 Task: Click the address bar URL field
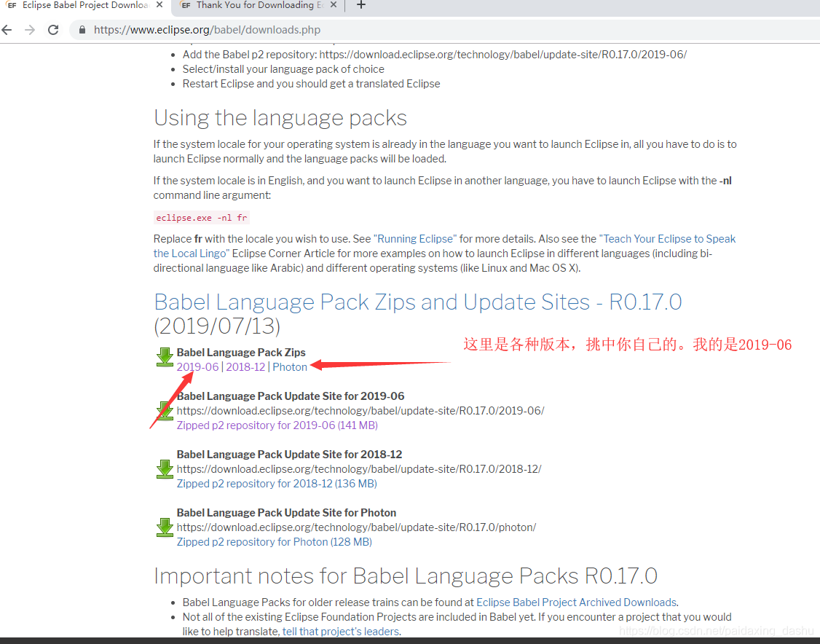(x=207, y=30)
